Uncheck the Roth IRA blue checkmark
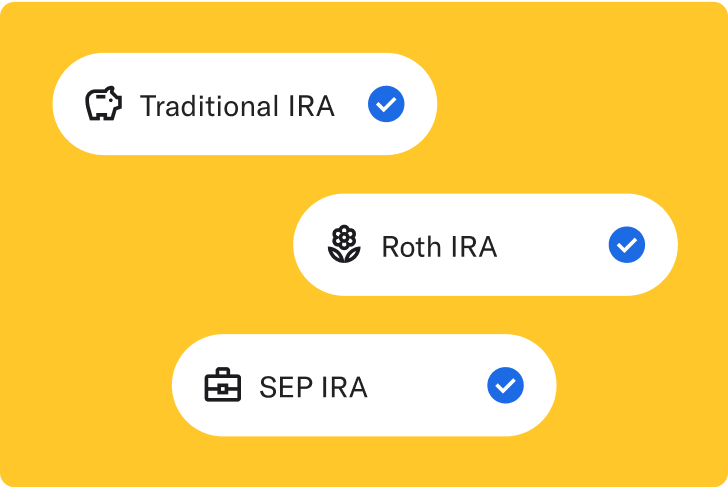 627,245
